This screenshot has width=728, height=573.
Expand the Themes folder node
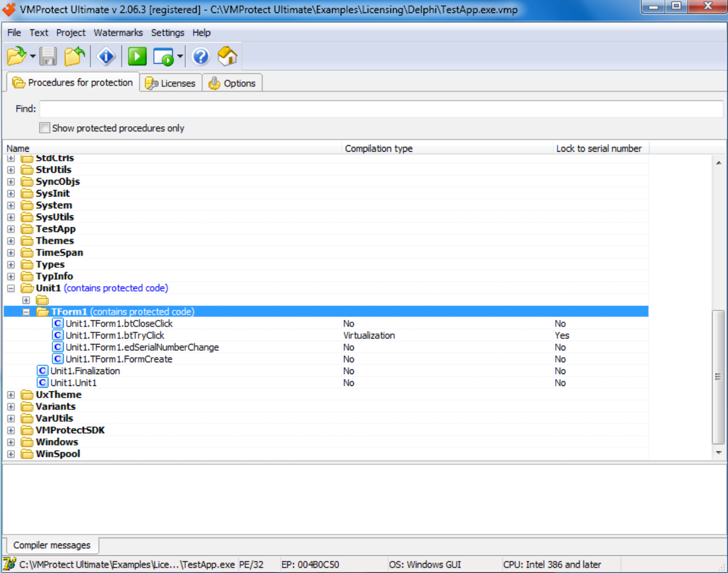click(11, 241)
